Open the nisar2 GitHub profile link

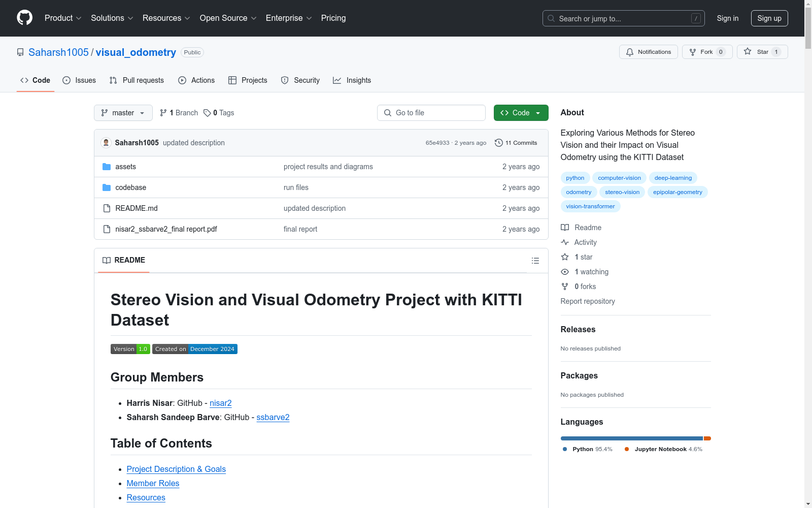tap(221, 403)
